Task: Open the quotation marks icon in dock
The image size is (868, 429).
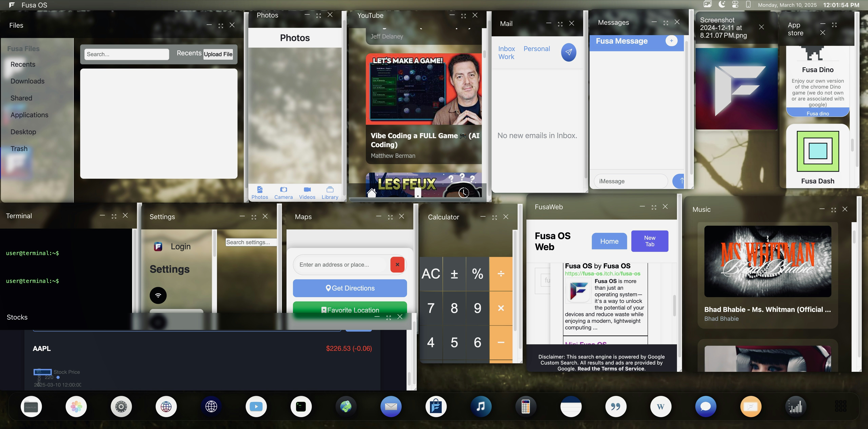Action: pyautogui.click(x=616, y=406)
